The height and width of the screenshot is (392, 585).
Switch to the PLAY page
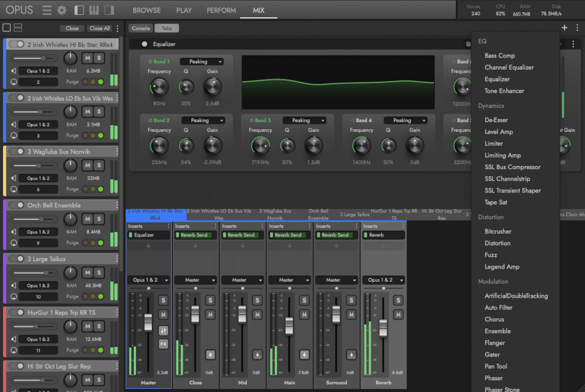[184, 10]
